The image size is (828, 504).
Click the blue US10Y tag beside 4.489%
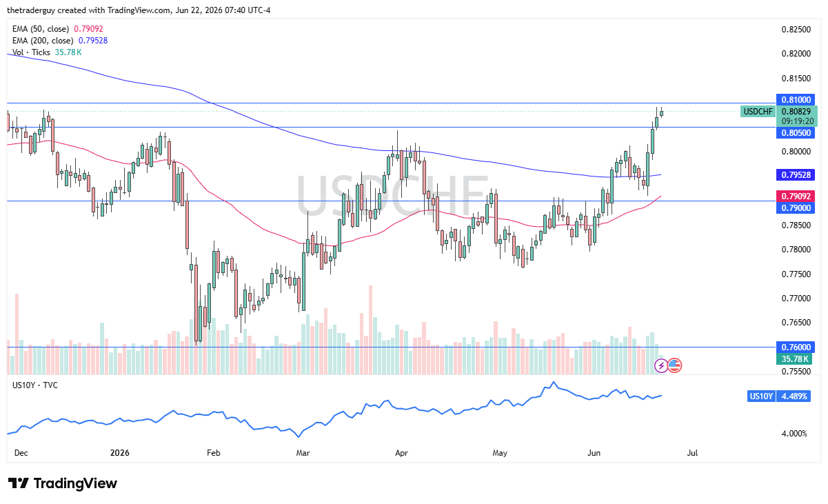point(761,396)
